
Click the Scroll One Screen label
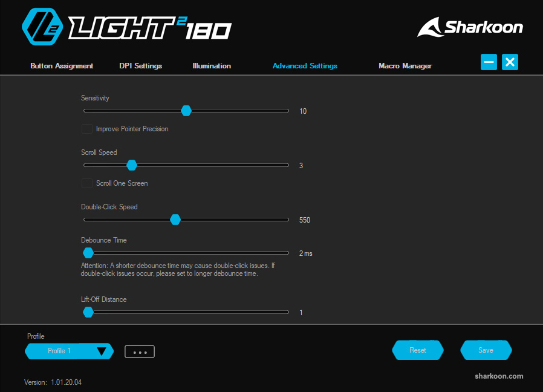click(x=122, y=183)
